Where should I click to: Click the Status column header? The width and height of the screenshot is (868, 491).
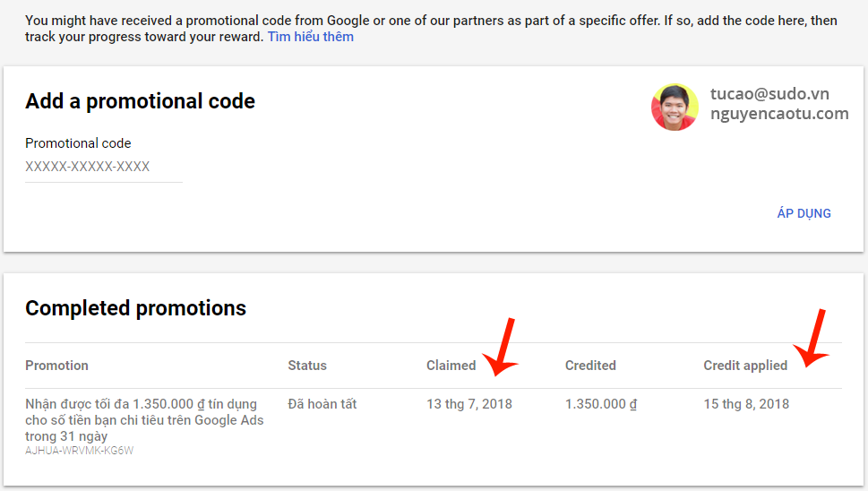307,366
